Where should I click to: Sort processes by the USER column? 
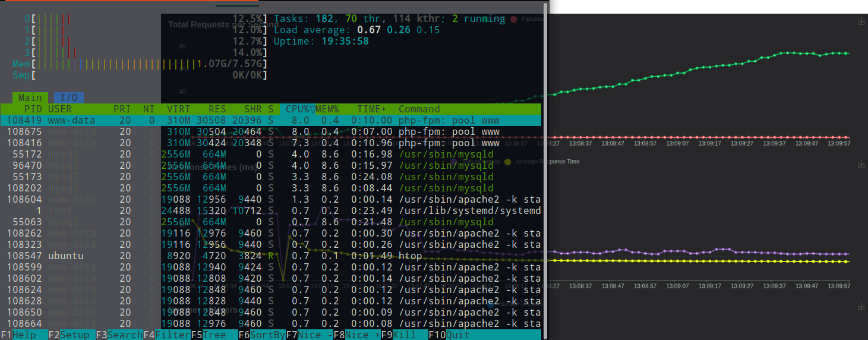(60, 109)
